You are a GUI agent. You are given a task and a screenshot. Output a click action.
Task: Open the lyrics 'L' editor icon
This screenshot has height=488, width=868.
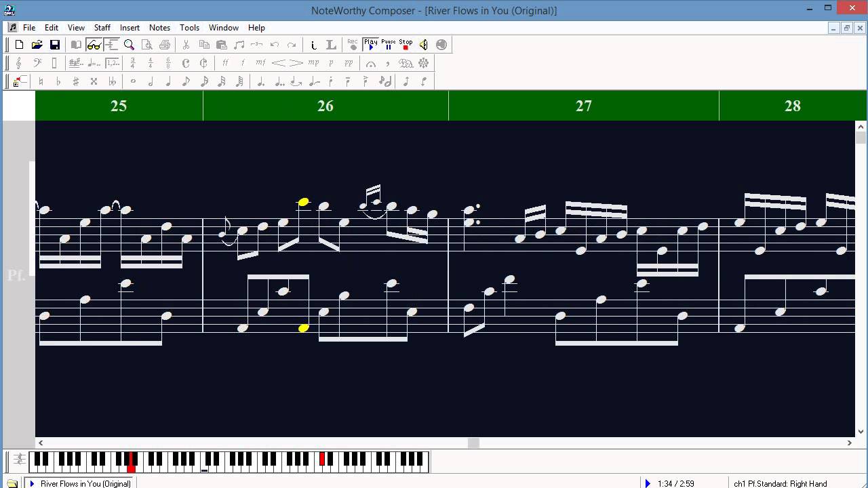pyautogui.click(x=331, y=45)
